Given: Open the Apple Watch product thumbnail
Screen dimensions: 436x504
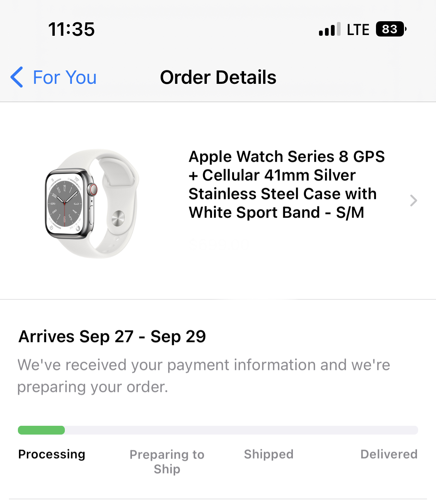Looking at the screenshot, I should click(92, 203).
